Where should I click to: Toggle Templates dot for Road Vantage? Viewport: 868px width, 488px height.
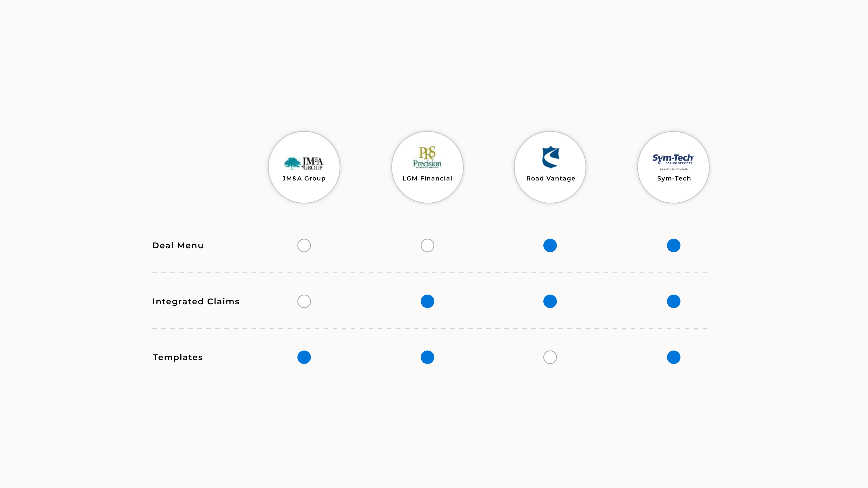click(x=550, y=357)
